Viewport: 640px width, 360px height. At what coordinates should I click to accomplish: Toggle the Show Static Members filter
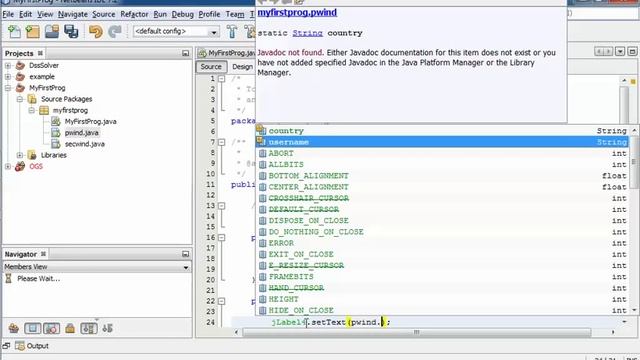51,328
